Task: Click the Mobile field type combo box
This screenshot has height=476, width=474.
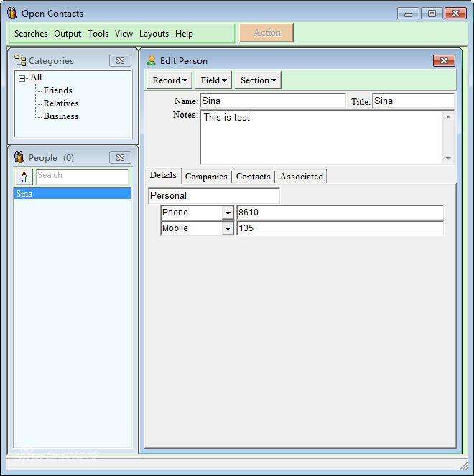Action: (x=197, y=228)
